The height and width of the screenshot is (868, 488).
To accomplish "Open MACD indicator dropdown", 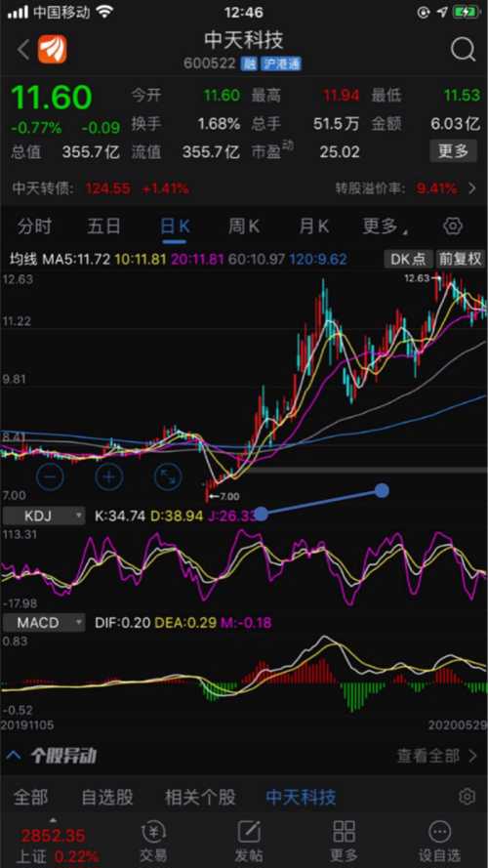I will [44, 623].
